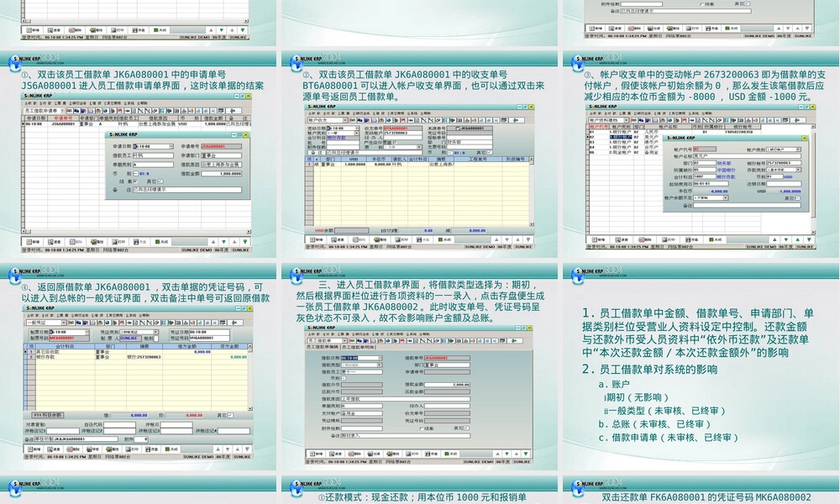The width and height of the screenshot is (840, 504).
Task: Switch to 员工借款单编辑 tab in slide 三
Action: pyautogui.click(x=323, y=347)
